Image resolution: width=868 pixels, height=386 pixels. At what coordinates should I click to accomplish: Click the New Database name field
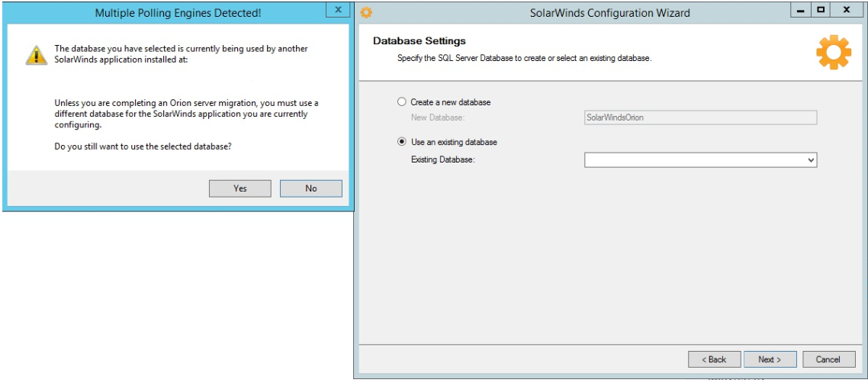pos(701,117)
